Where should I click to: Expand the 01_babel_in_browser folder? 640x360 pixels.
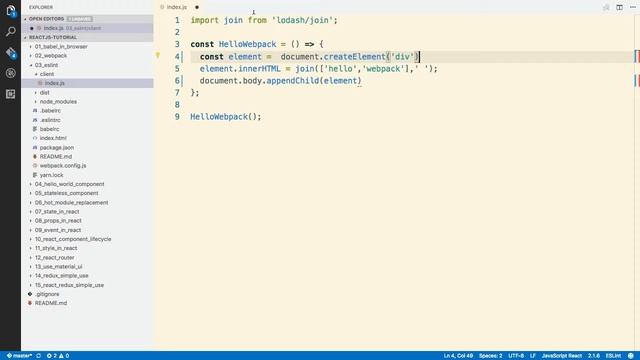pos(61,47)
